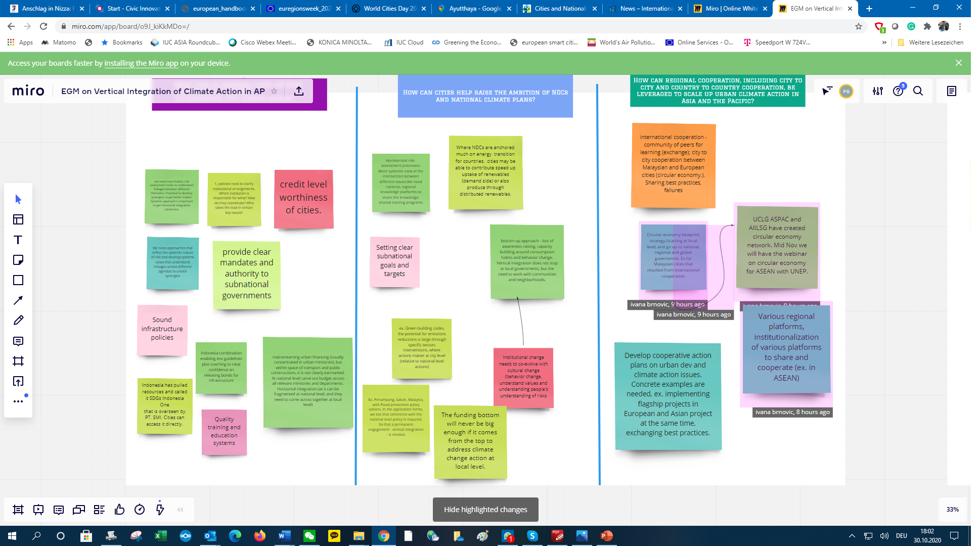980x546 pixels.
Task: Hide highlighted changes
Action: click(485, 510)
